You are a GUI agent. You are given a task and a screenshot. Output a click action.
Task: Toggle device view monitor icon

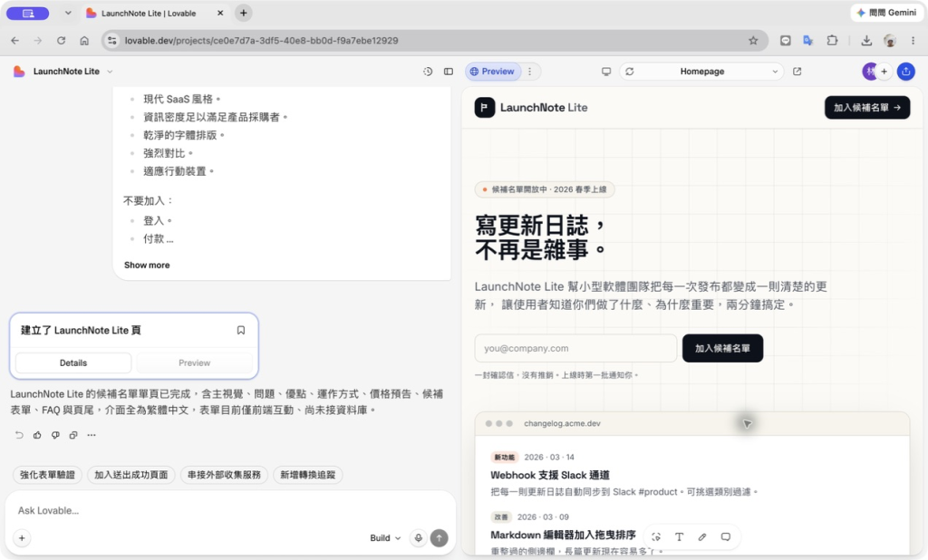click(606, 71)
